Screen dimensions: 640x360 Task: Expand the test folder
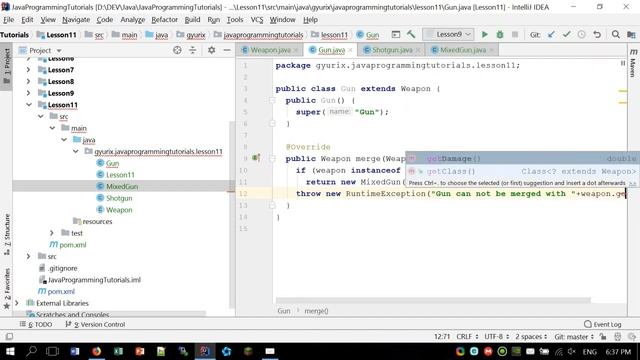point(52,233)
